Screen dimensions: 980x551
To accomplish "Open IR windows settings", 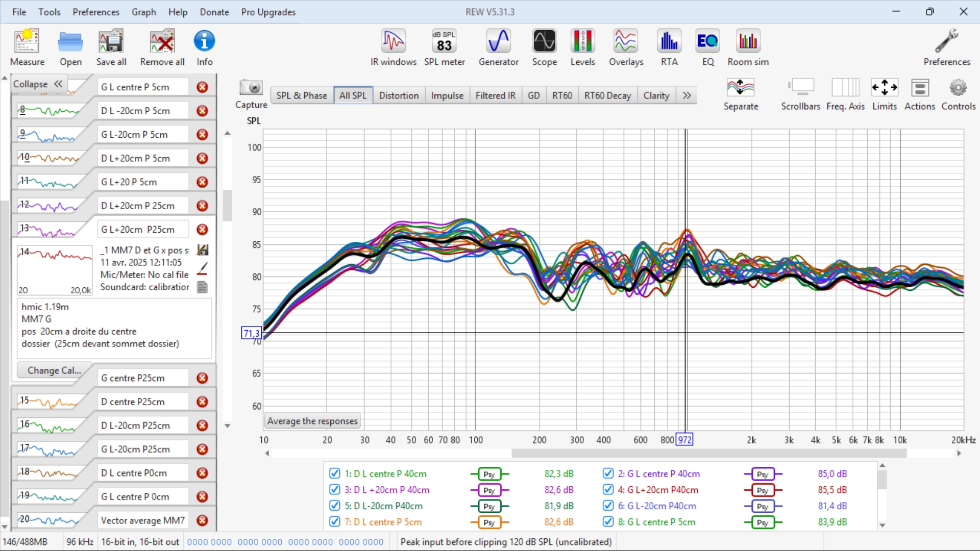I will [394, 47].
